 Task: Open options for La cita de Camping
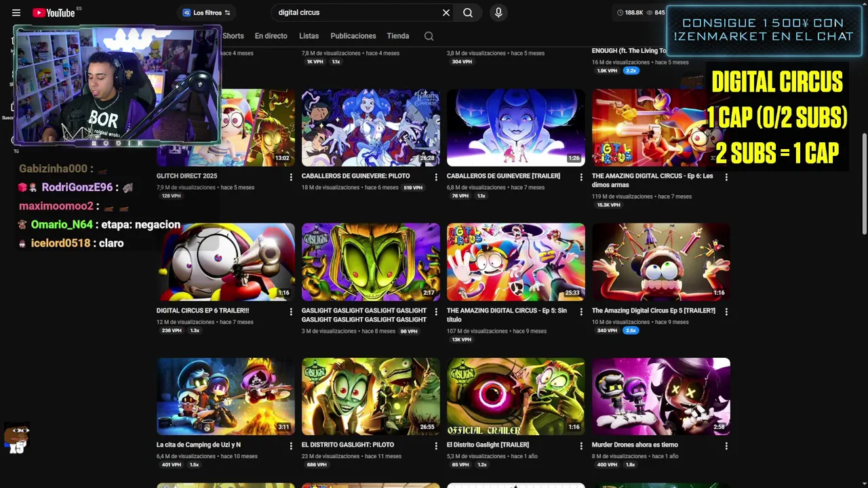pos(291,446)
